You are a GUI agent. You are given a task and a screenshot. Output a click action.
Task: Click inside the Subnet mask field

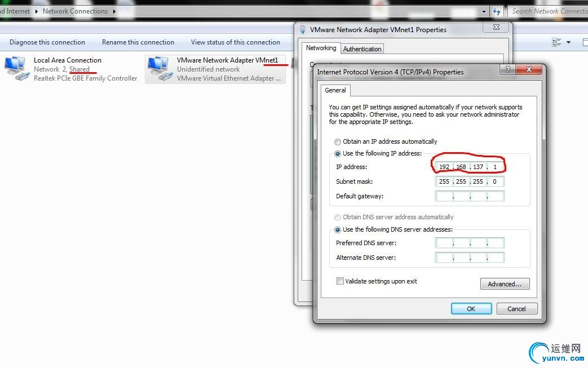[x=470, y=181]
